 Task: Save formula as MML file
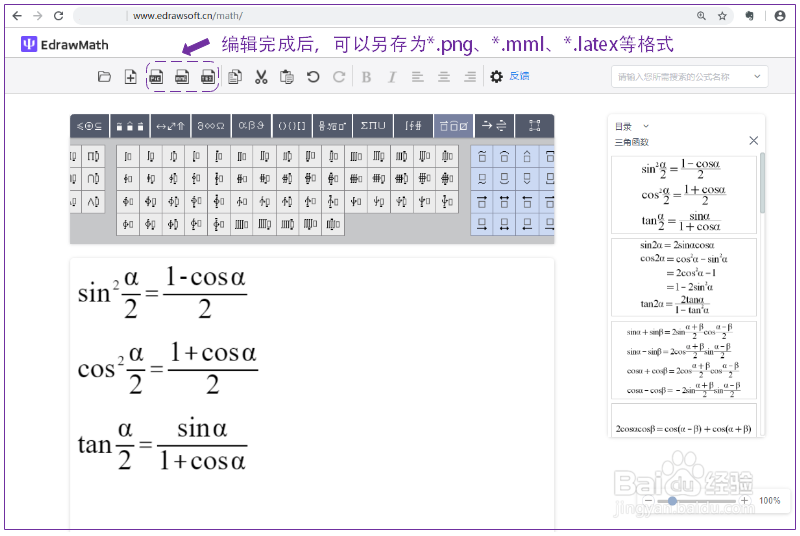tap(182, 77)
